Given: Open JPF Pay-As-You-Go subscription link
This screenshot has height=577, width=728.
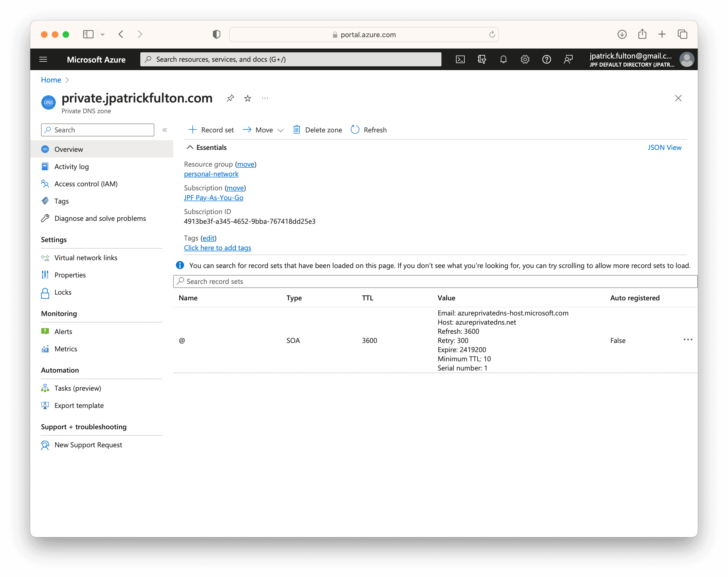Looking at the screenshot, I should 213,197.
